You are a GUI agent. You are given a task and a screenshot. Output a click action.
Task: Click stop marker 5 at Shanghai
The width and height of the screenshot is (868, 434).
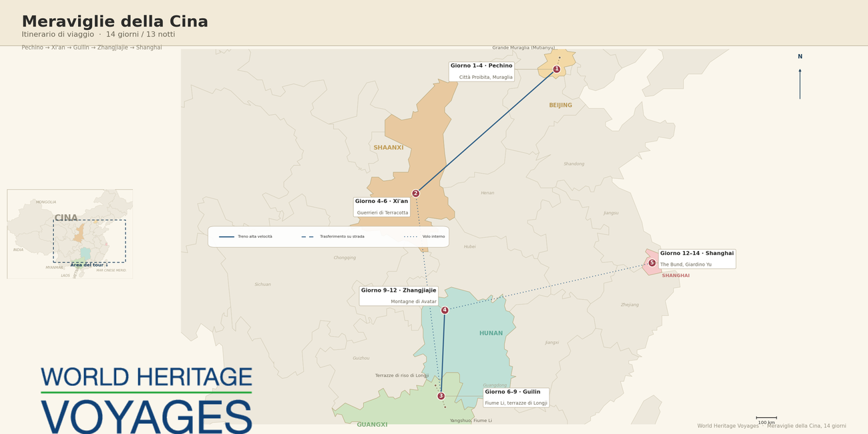pyautogui.click(x=652, y=263)
